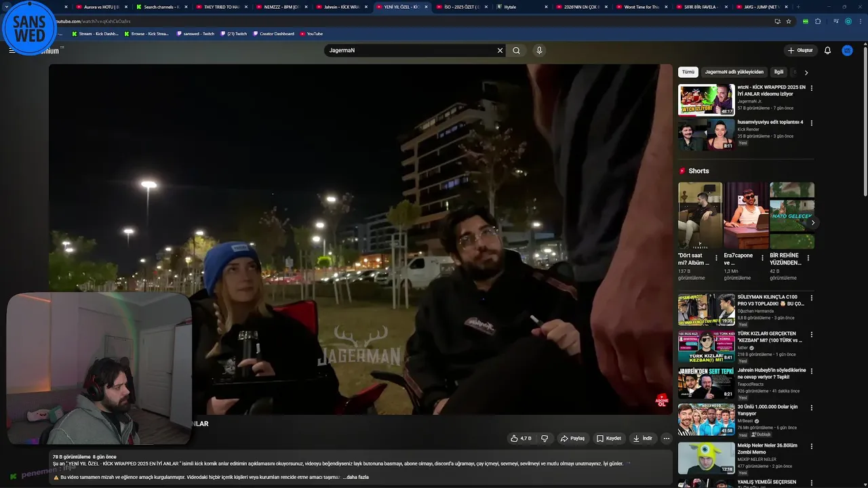Open a new browser tab with the plus
Screen dimensions: 868x488
tap(798, 7)
